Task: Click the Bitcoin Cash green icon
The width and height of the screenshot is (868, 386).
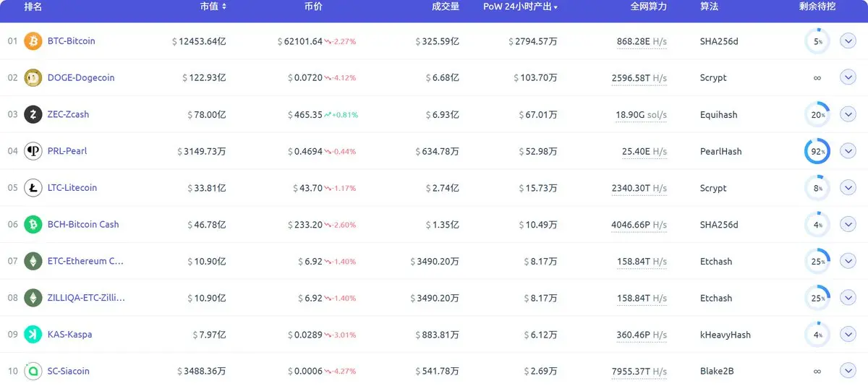Action: tap(33, 225)
